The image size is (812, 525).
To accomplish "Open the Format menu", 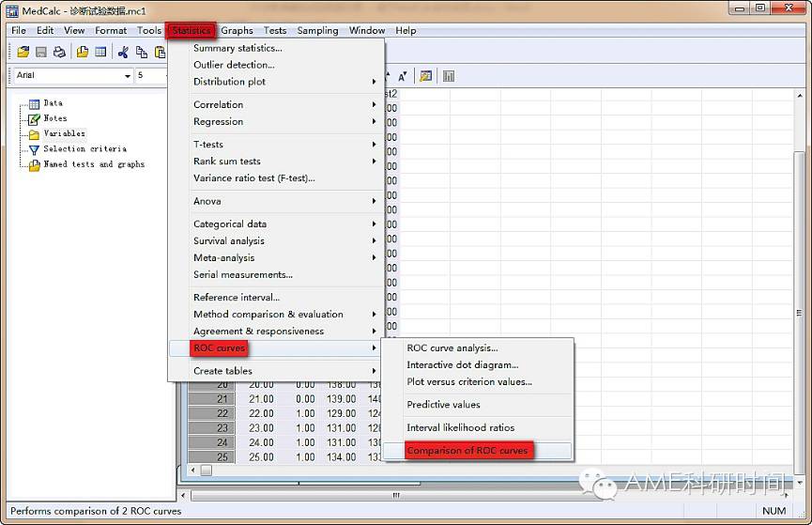I will pyautogui.click(x=111, y=31).
